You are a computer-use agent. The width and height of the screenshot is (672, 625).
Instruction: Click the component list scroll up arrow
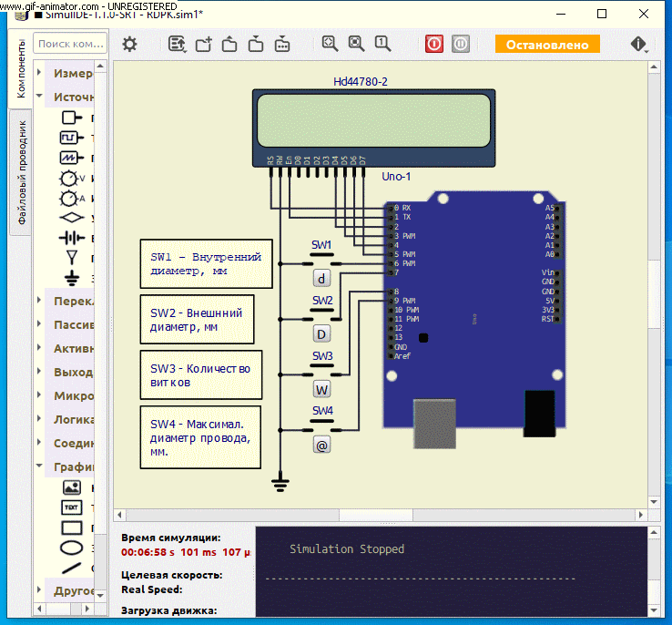(100, 66)
